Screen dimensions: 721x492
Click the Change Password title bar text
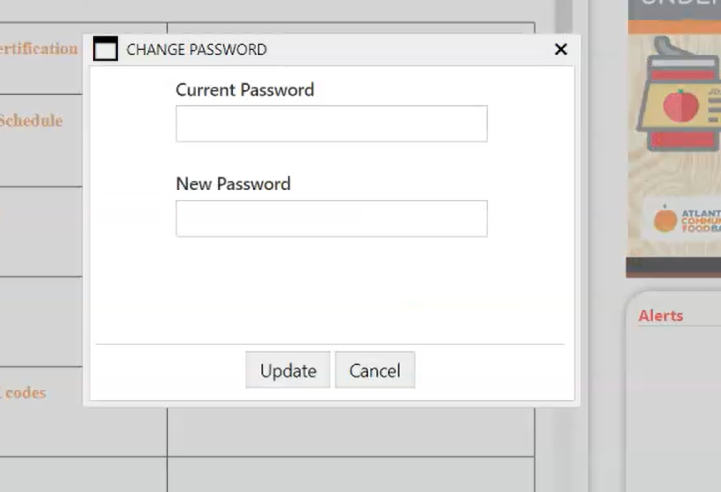196,49
